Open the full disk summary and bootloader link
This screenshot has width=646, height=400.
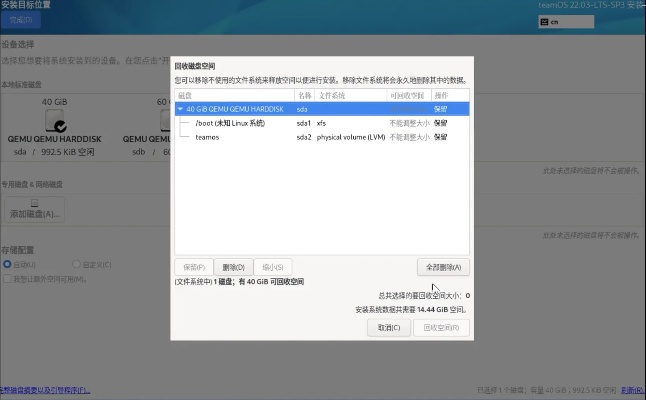tap(44, 390)
